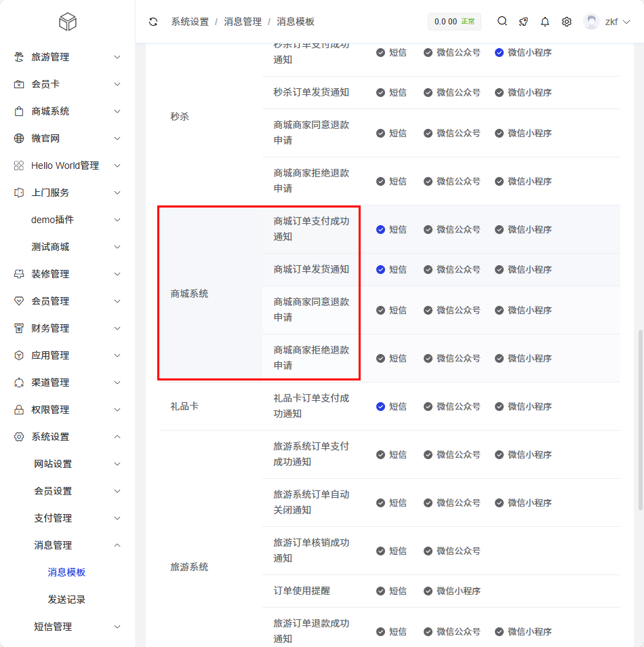
Task: Toggle 微信公众号 for 礼品卡订单支付成功通知
Action: point(428,407)
